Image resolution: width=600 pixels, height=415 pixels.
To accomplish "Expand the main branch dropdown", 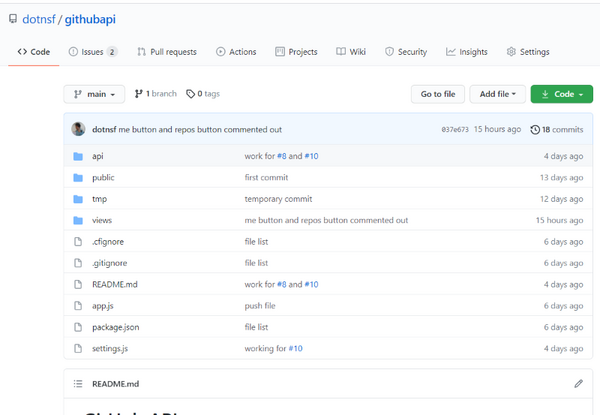I will [94, 94].
